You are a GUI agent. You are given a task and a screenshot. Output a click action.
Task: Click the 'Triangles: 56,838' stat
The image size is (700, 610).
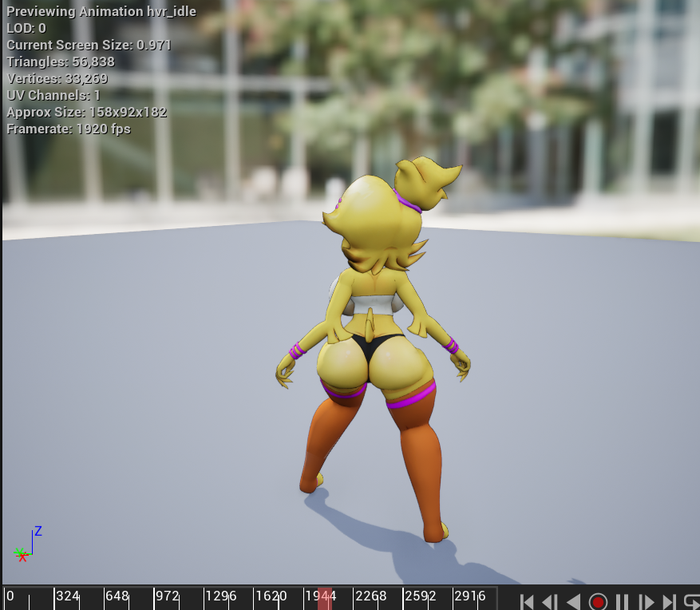(x=61, y=61)
